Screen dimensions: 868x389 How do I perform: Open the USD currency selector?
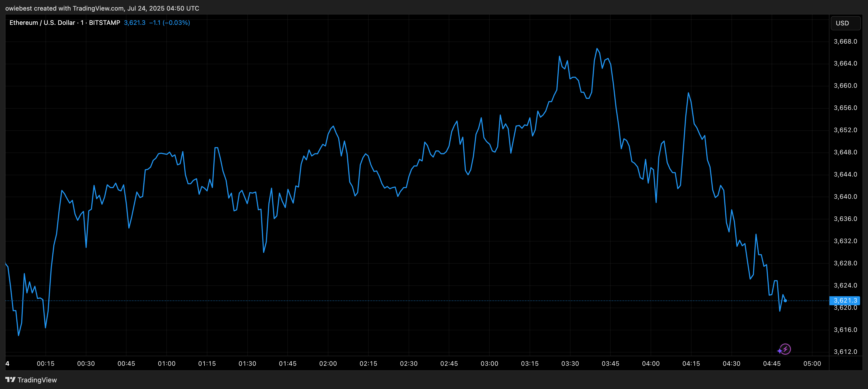(x=846, y=23)
